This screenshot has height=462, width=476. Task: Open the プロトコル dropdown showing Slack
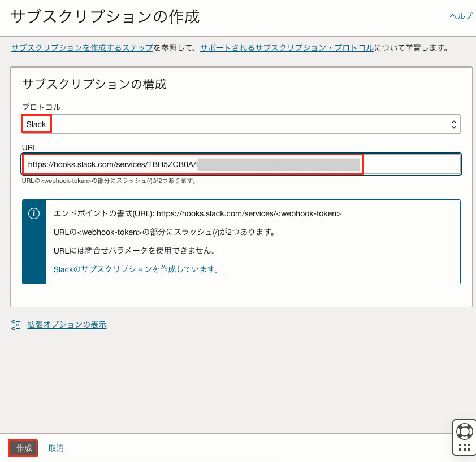pos(241,124)
